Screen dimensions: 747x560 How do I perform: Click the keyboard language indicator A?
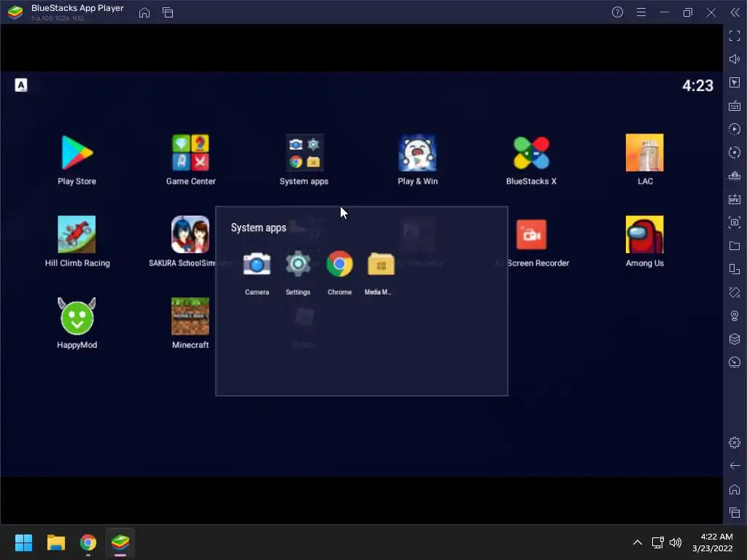21,85
